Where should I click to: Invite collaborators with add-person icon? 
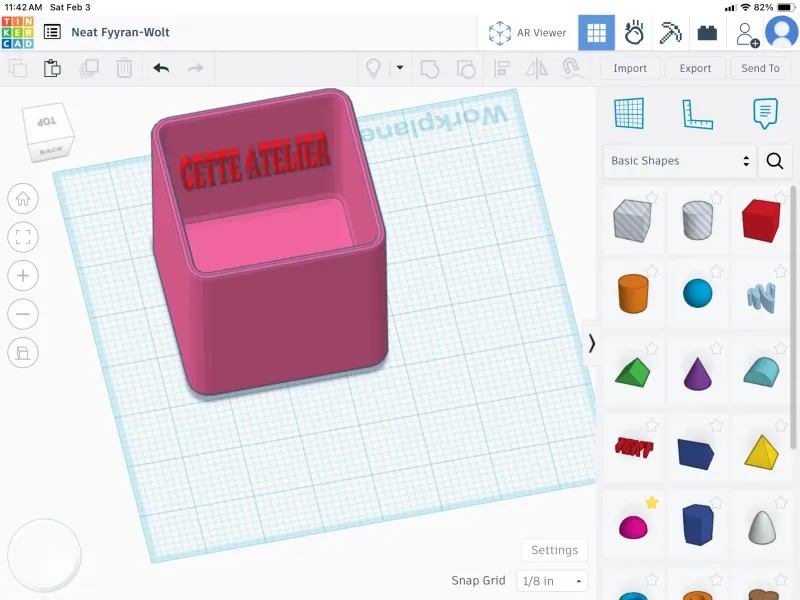747,34
